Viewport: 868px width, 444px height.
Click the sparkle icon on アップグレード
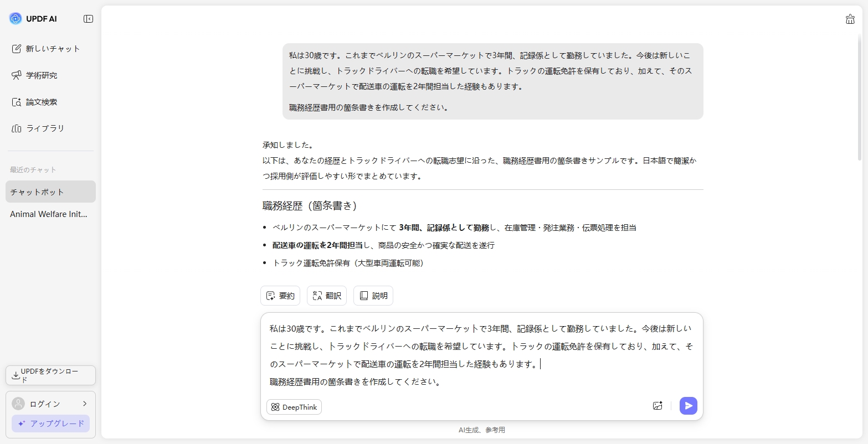21,424
